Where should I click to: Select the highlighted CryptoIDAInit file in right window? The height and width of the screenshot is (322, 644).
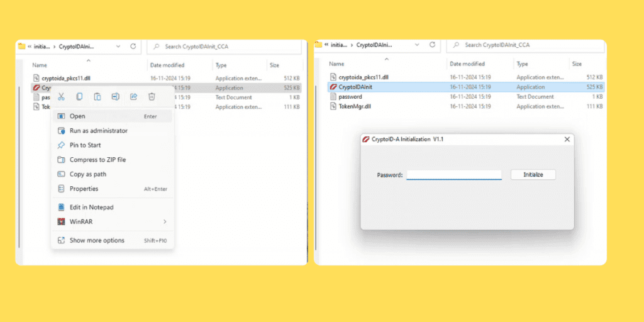click(x=355, y=87)
